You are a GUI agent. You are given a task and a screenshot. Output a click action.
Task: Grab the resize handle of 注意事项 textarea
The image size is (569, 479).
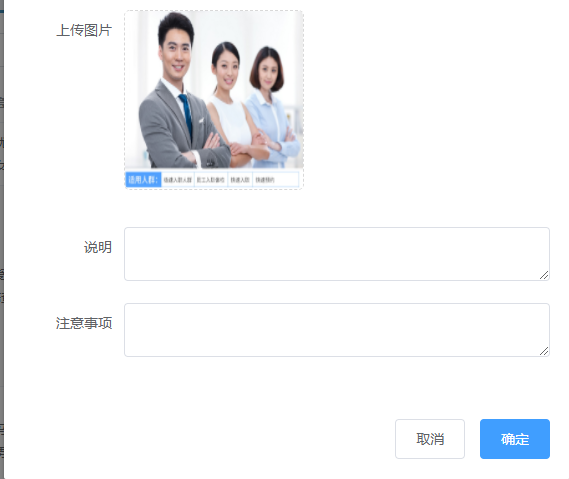[x=544, y=351]
